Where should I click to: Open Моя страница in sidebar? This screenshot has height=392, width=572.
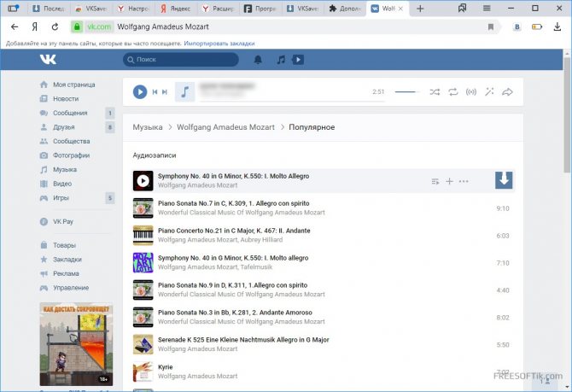pos(74,85)
